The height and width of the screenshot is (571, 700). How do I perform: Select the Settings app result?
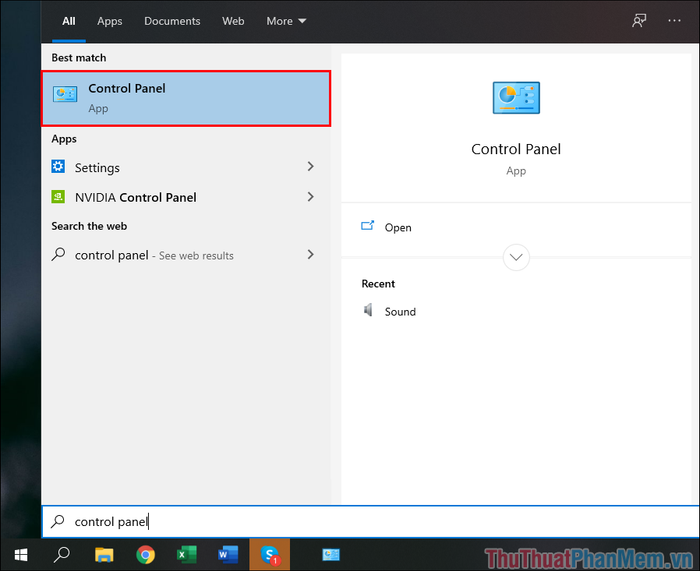pos(186,167)
